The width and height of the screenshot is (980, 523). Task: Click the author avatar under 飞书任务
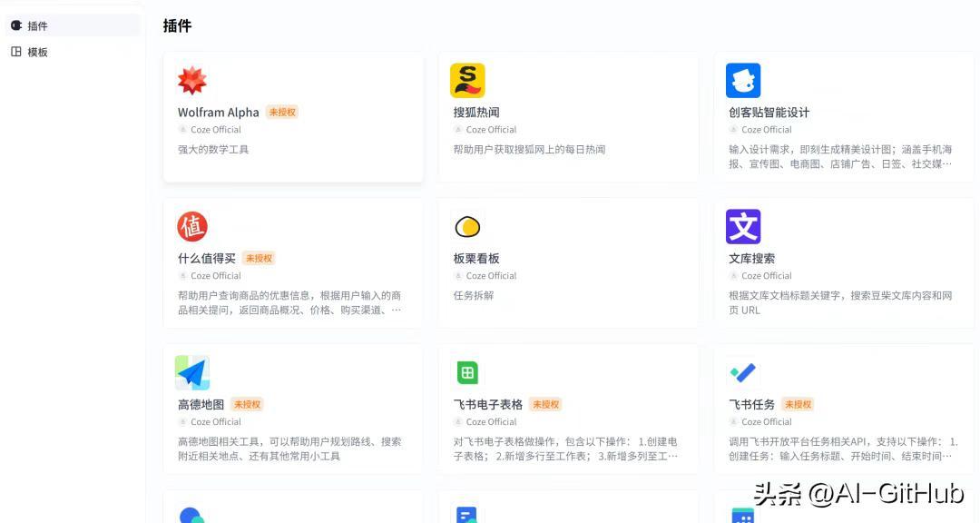pyautogui.click(x=734, y=422)
